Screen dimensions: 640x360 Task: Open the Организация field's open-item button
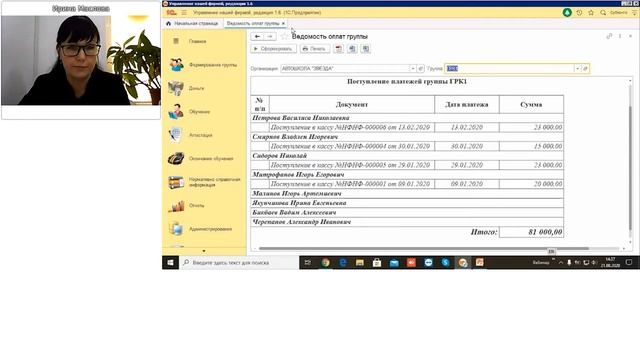421,69
